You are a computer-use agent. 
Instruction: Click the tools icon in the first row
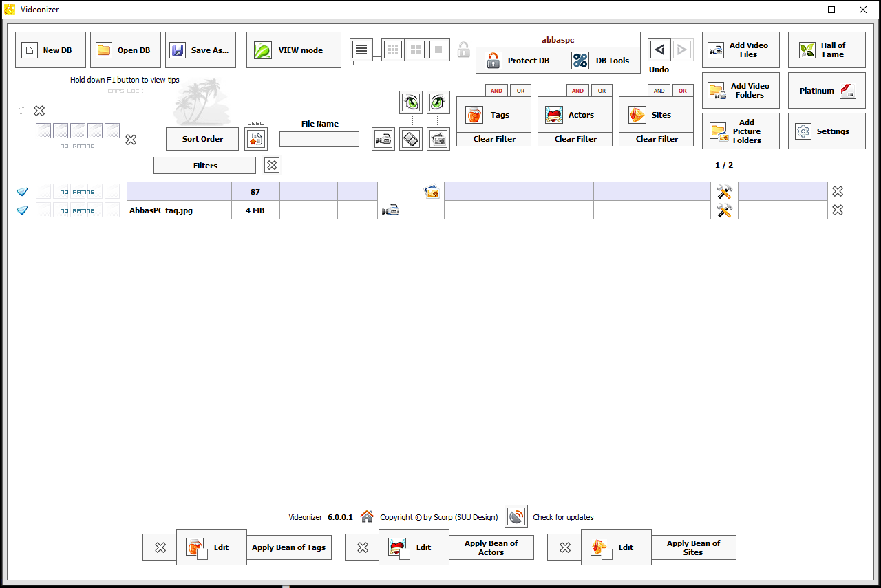click(x=724, y=192)
